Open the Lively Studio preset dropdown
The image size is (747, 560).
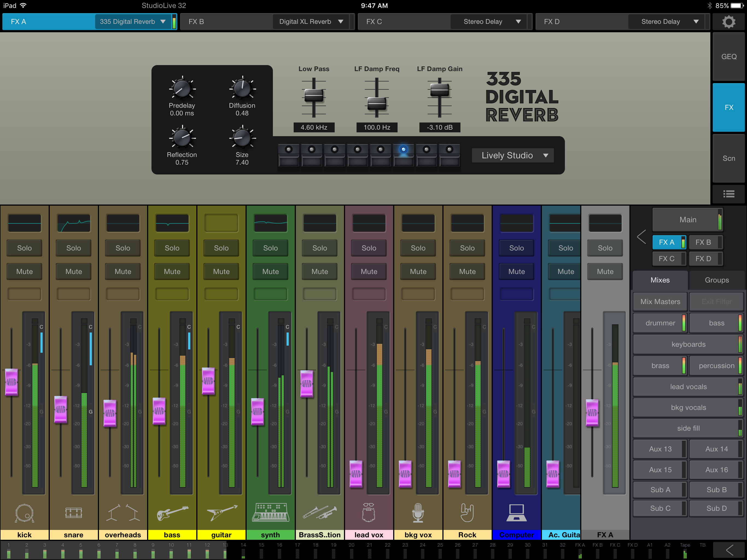(x=512, y=155)
